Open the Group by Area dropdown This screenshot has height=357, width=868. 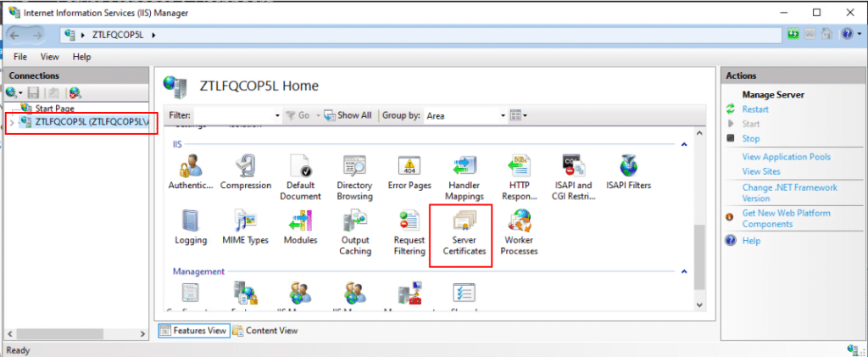click(x=504, y=115)
